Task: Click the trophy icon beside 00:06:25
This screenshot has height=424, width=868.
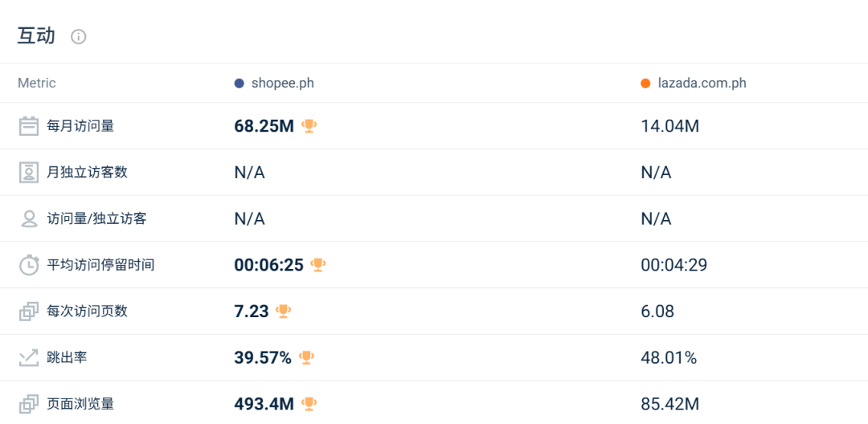Action: click(318, 264)
